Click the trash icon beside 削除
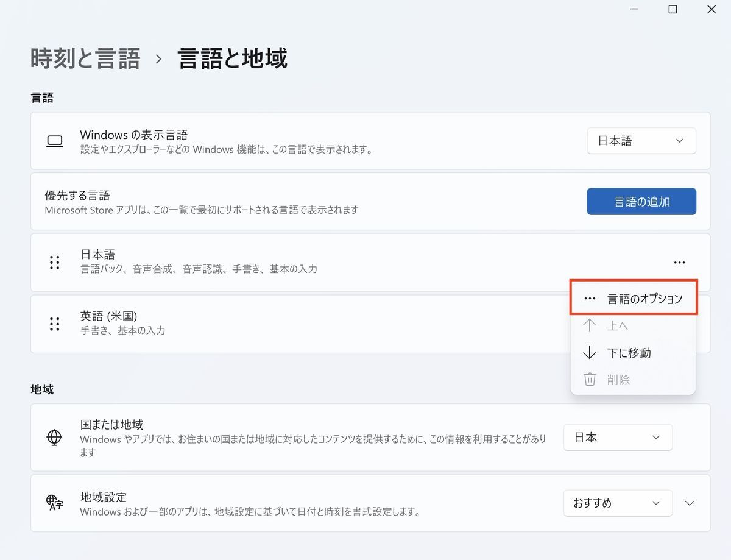The width and height of the screenshot is (731, 560). pos(589,379)
